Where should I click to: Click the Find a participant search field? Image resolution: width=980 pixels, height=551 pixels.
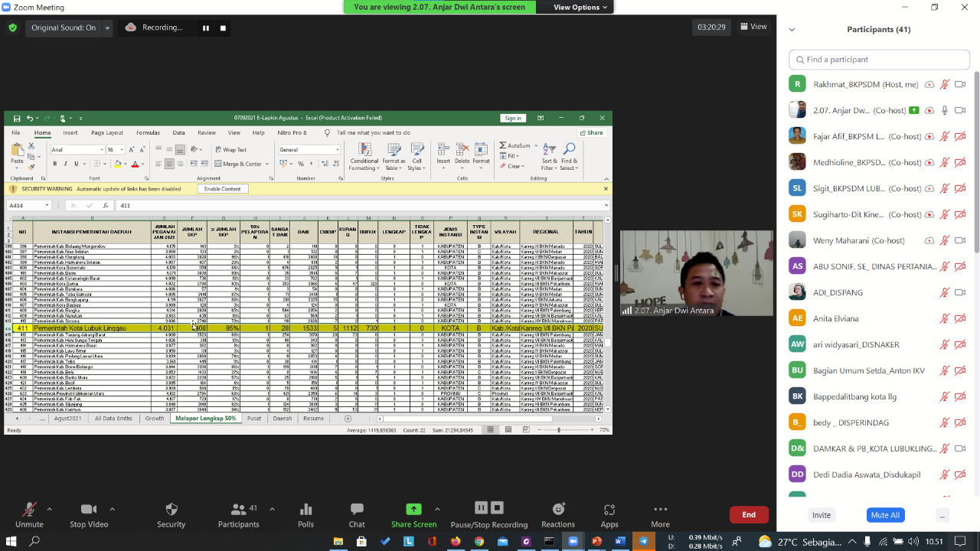coord(879,60)
